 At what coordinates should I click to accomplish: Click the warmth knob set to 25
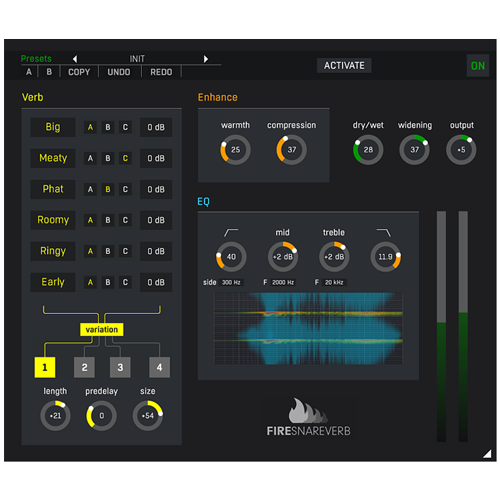235,150
